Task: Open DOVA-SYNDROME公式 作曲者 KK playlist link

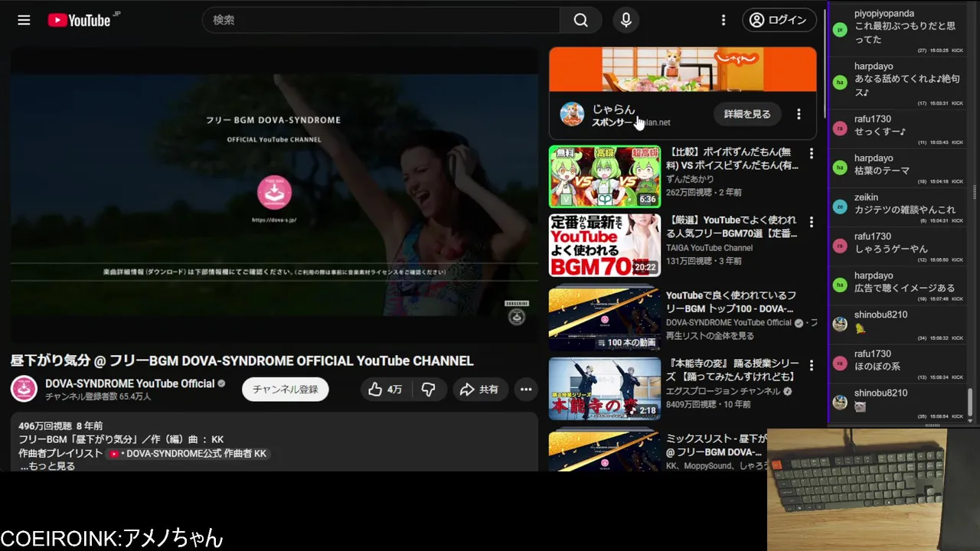Action: (x=189, y=453)
